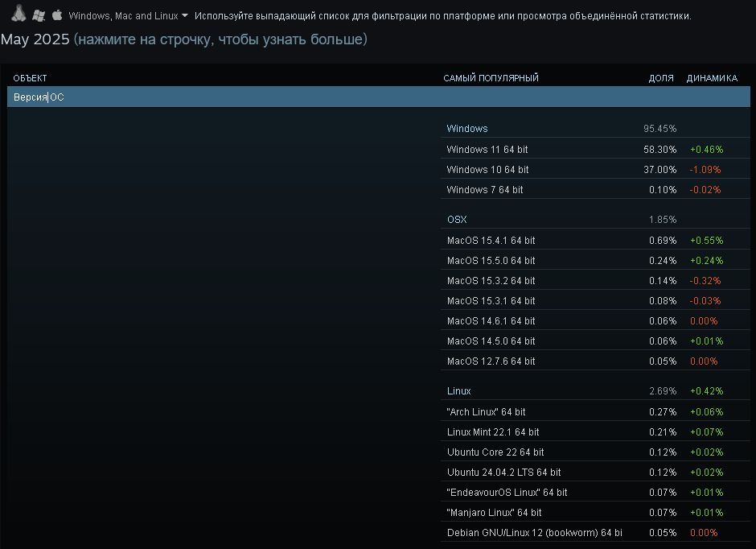756x549 pixels.
Task: Click the 95.45% Windows share value
Action: (659, 128)
